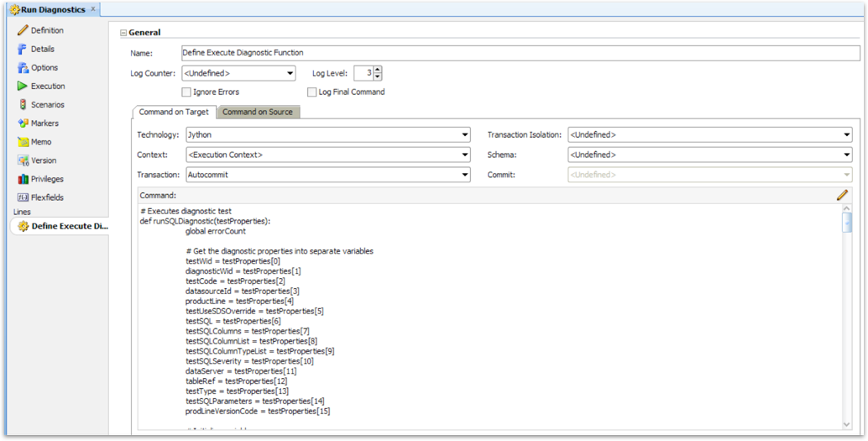The image size is (868, 441).
Task: Open the Log Counter dropdown
Action: (x=238, y=73)
